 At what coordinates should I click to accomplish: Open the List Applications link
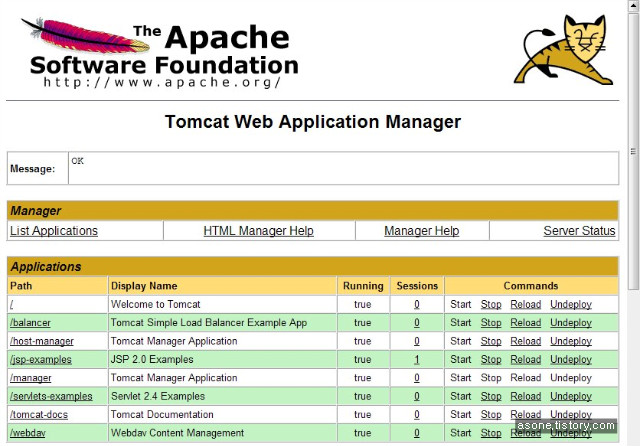click(x=54, y=231)
